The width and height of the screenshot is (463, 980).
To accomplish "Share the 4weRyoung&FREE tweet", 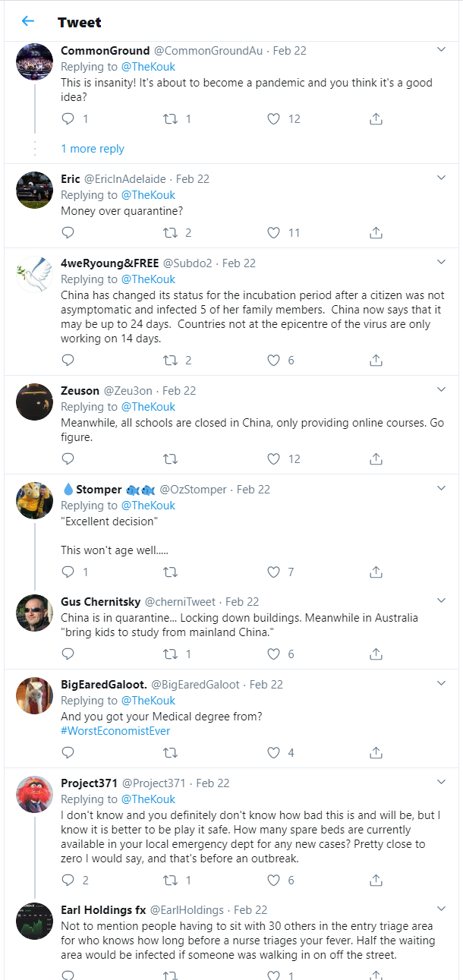I will (x=376, y=360).
